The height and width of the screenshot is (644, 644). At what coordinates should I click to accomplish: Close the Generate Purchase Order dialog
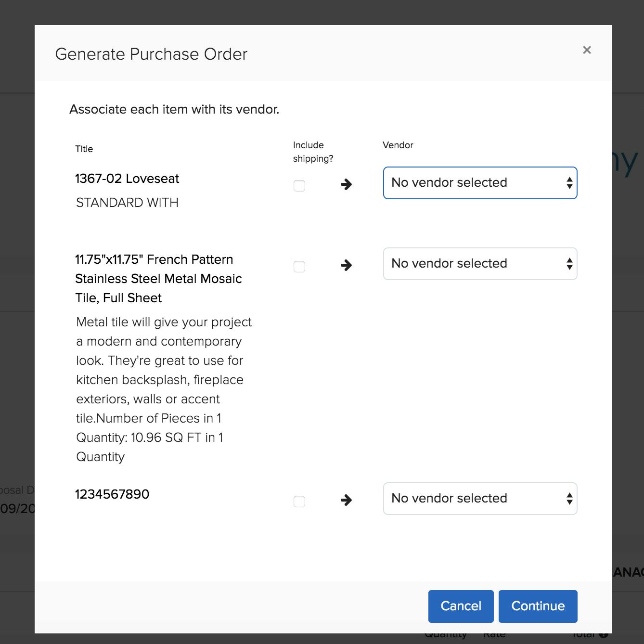(587, 50)
